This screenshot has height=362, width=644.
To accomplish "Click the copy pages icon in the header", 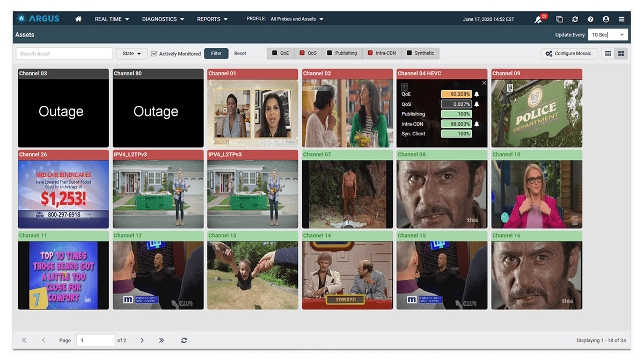I will [x=559, y=19].
